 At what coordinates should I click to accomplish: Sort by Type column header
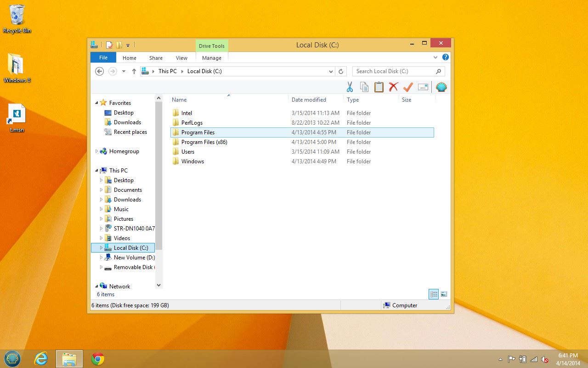[371, 100]
